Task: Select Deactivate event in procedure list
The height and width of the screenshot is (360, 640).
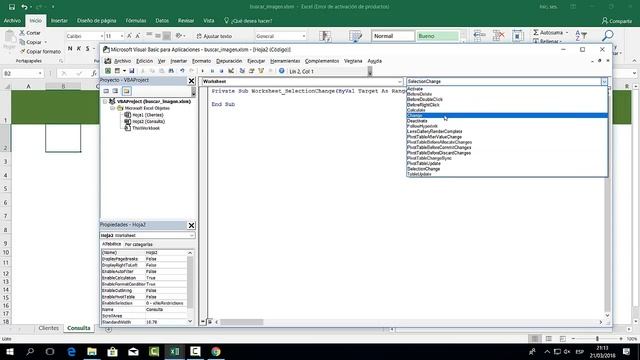Action: tap(507, 121)
